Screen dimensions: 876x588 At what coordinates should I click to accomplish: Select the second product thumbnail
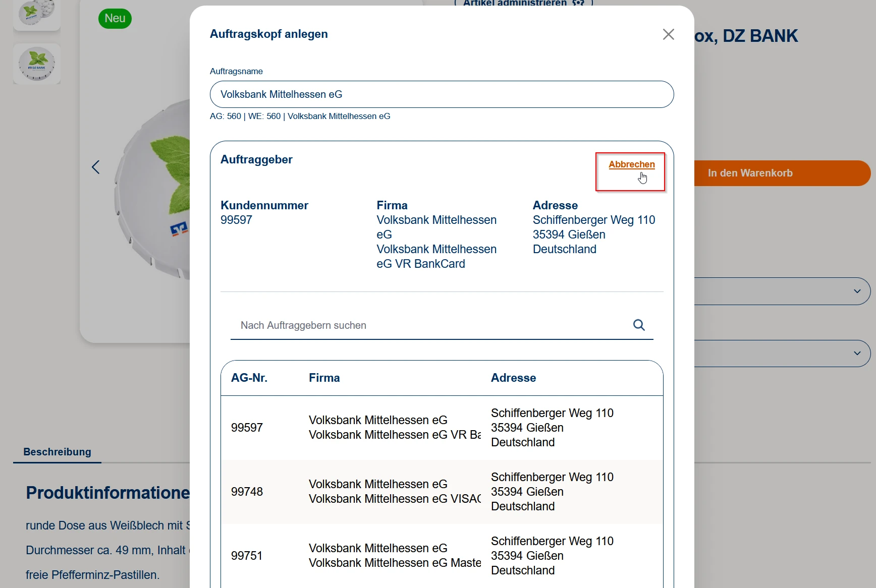[37, 64]
